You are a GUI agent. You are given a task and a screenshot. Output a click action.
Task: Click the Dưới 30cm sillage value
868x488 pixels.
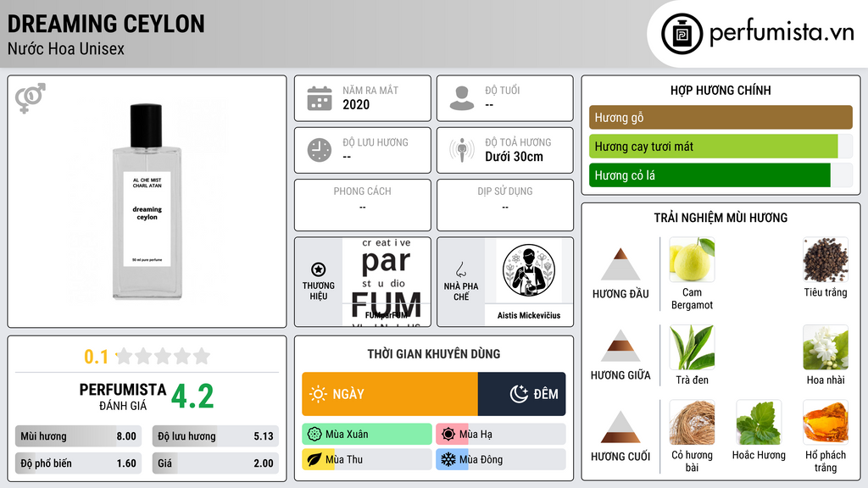tap(515, 157)
